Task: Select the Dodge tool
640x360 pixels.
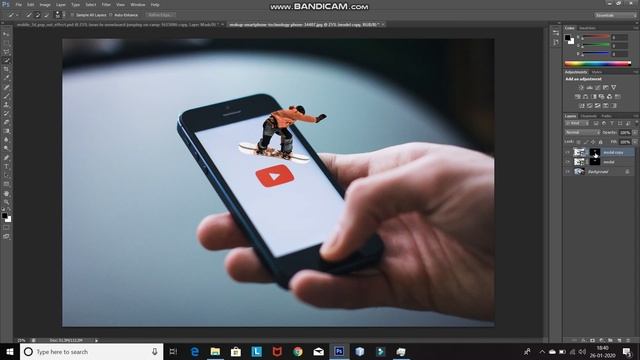Action: tap(6, 149)
